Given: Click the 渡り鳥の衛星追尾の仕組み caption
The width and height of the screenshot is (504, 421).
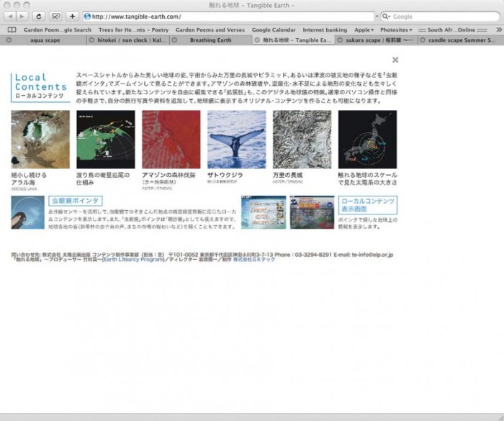Looking at the screenshot, I should tap(103, 178).
